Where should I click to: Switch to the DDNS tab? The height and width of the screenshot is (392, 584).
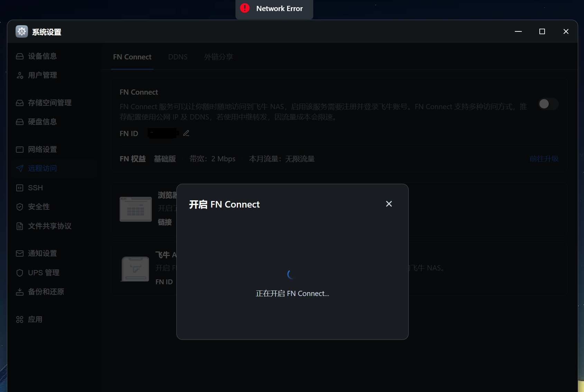(x=178, y=57)
